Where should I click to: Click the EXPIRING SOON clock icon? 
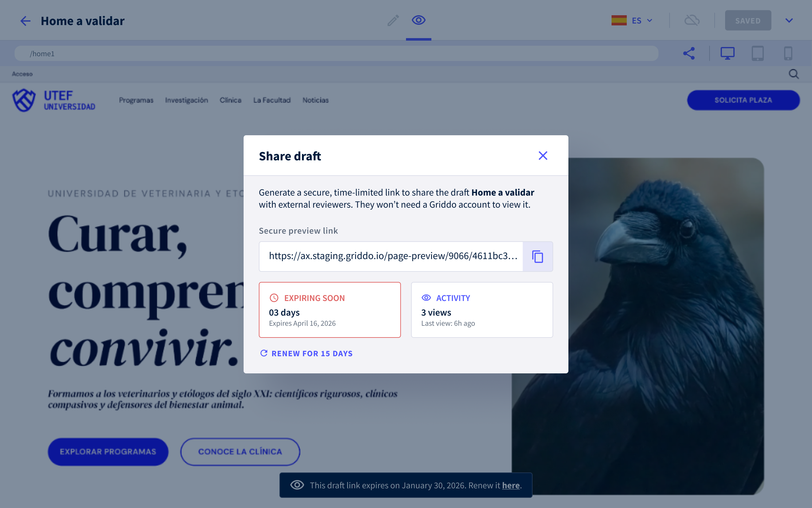pos(274,298)
